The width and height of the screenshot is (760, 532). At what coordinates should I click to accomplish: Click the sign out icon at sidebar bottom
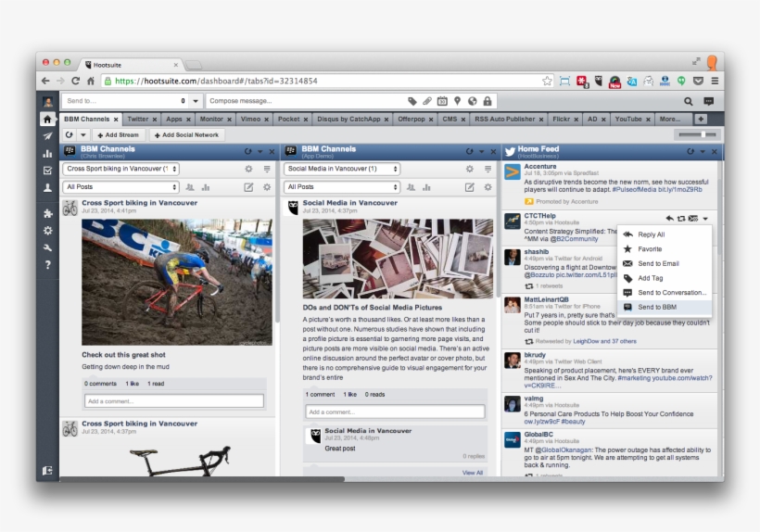tap(47, 471)
